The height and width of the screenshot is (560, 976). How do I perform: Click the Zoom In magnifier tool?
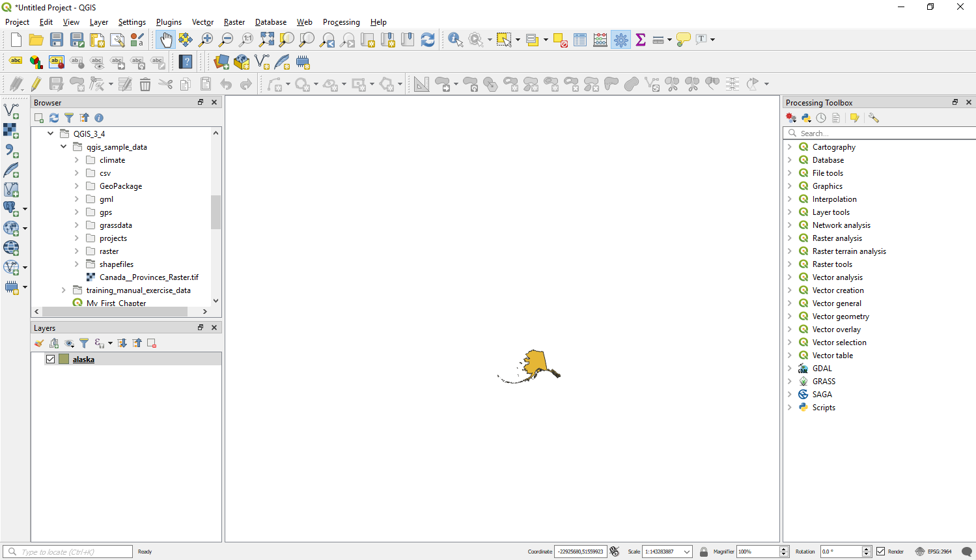coord(206,40)
